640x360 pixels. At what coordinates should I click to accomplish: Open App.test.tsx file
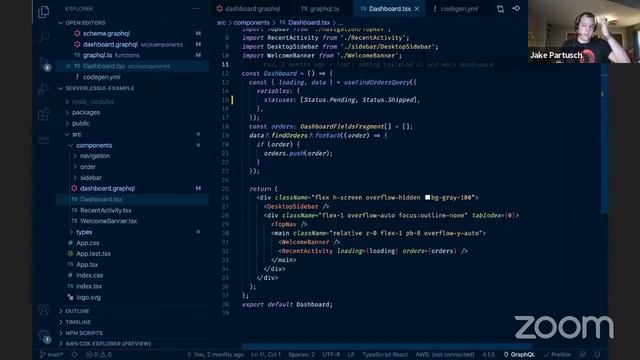tap(93, 254)
